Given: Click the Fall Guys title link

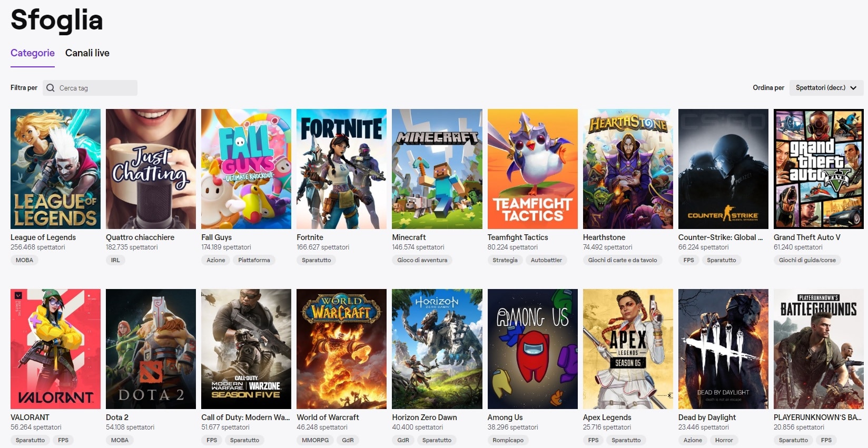Looking at the screenshot, I should 216,237.
